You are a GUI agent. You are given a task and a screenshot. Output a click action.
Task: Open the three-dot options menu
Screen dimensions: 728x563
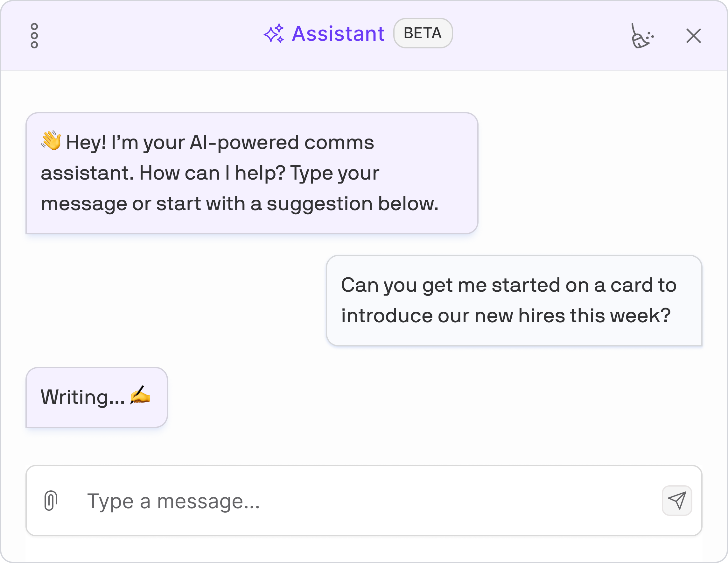(x=34, y=36)
